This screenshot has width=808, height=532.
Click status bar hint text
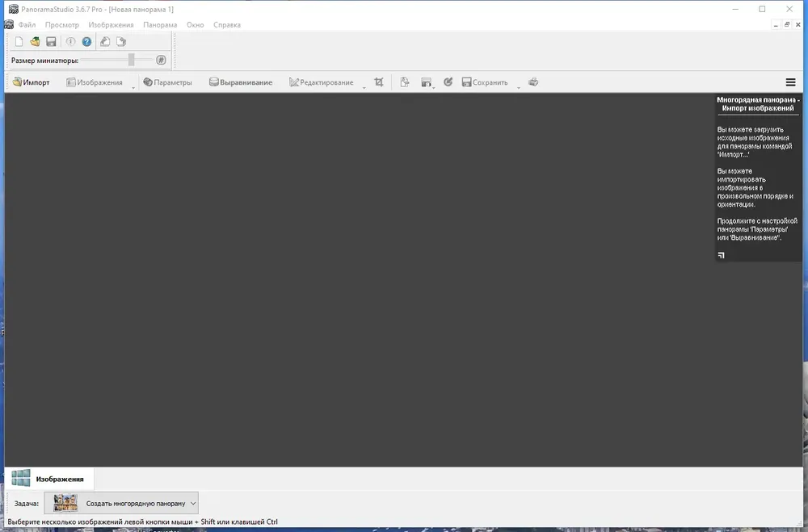coord(143,522)
